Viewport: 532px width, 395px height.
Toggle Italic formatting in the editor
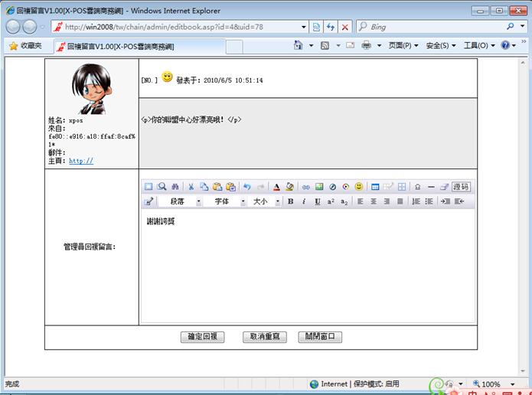coord(304,201)
